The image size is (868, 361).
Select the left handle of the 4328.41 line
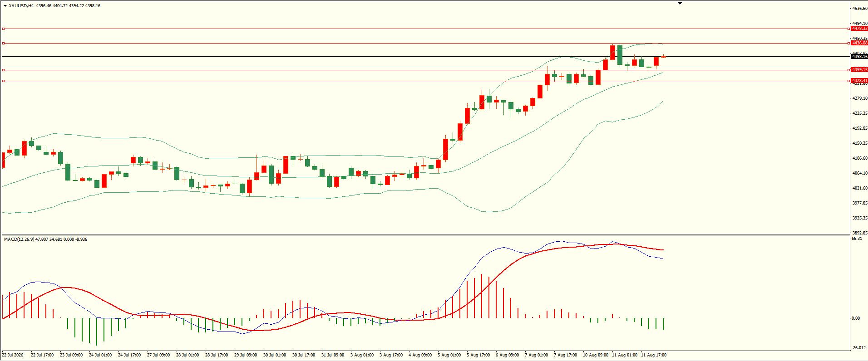coord(3,81)
